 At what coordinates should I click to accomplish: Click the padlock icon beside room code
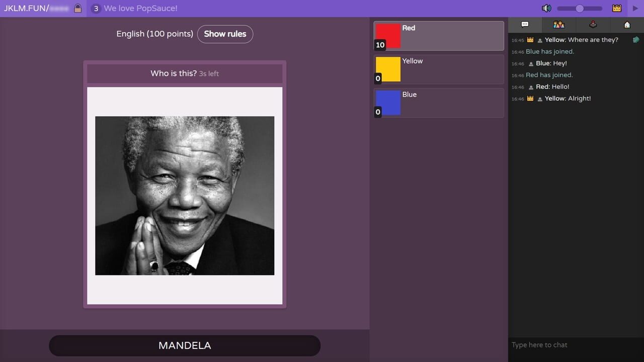78,8
